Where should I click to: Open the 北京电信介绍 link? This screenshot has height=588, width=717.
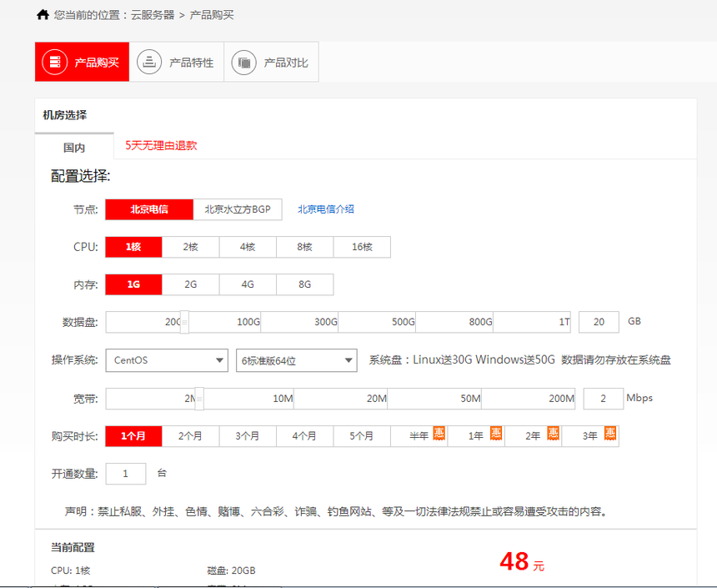pyautogui.click(x=326, y=209)
